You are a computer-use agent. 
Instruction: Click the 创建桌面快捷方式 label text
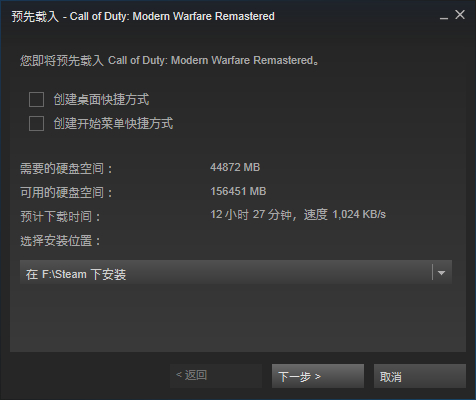pyautogui.click(x=101, y=100)
